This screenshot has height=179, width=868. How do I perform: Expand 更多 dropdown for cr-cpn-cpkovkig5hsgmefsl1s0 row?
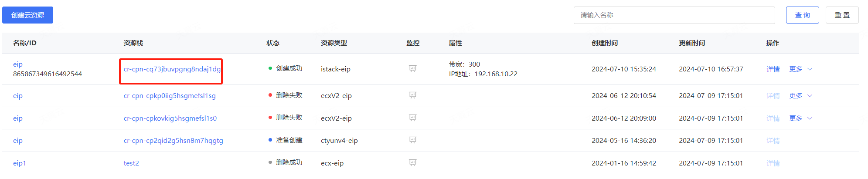(801, 118)
